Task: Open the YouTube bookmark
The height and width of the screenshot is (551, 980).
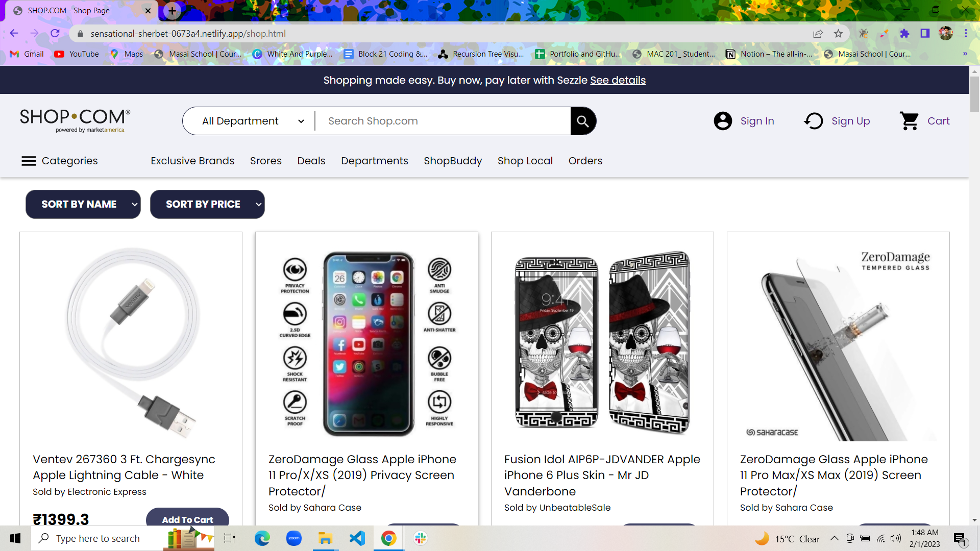Action: point(77,54)
